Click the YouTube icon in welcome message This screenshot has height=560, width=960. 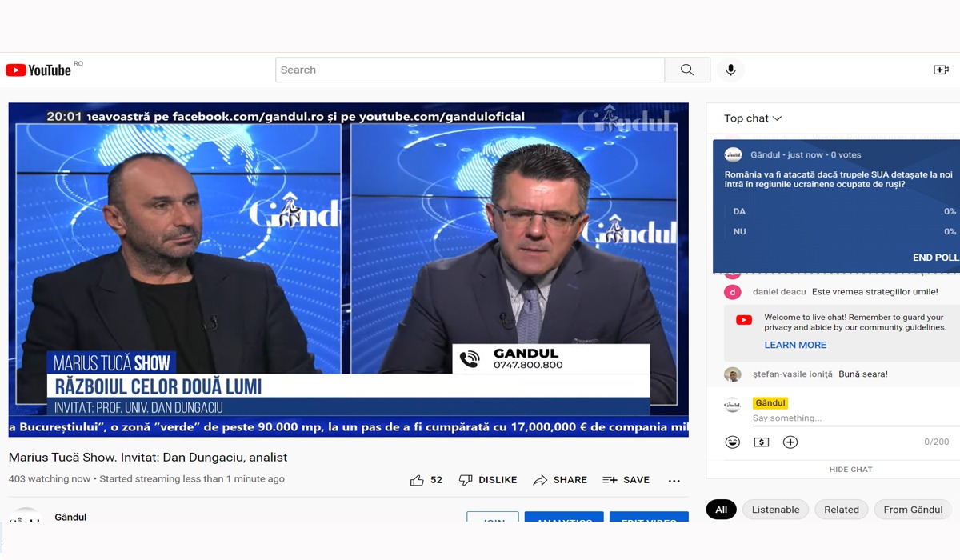coord(744,320)
